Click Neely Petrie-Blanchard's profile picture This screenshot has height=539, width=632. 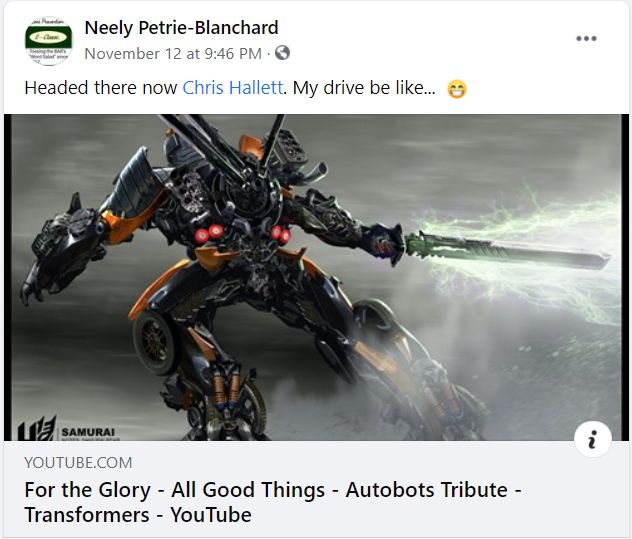48,40
